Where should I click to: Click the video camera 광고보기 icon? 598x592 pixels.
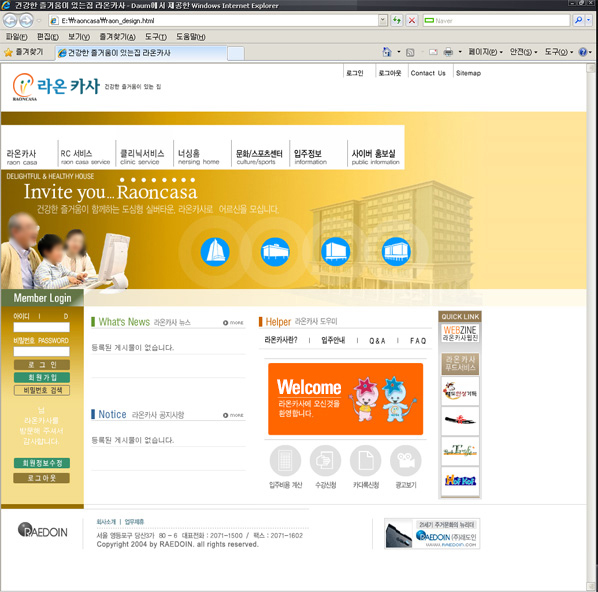click(x=405, y=461)
